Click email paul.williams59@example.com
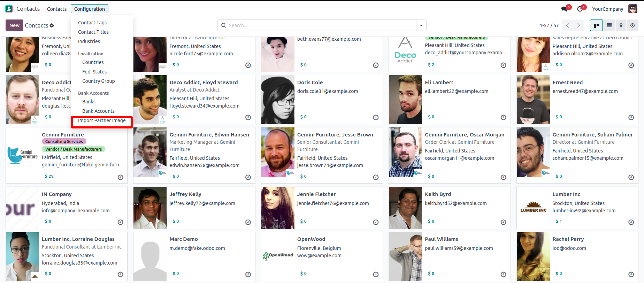This screenshot has width=644, height=283. click(x=459, y=248)
